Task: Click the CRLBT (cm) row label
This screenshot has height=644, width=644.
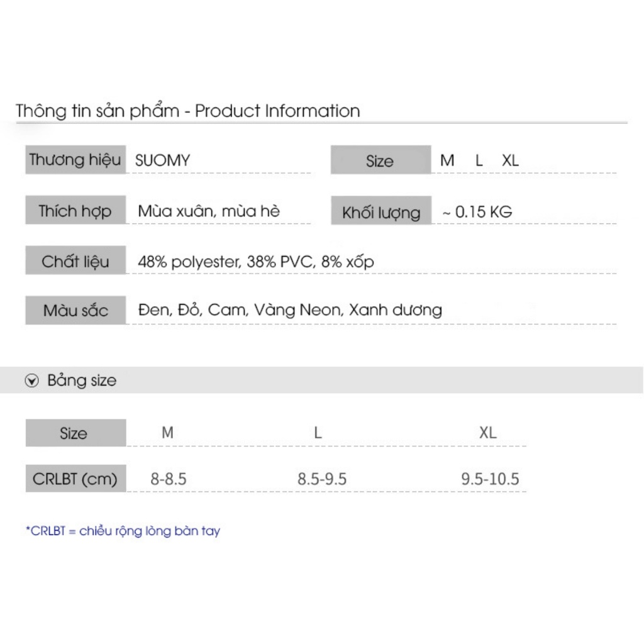Action: tap(75, 479)
